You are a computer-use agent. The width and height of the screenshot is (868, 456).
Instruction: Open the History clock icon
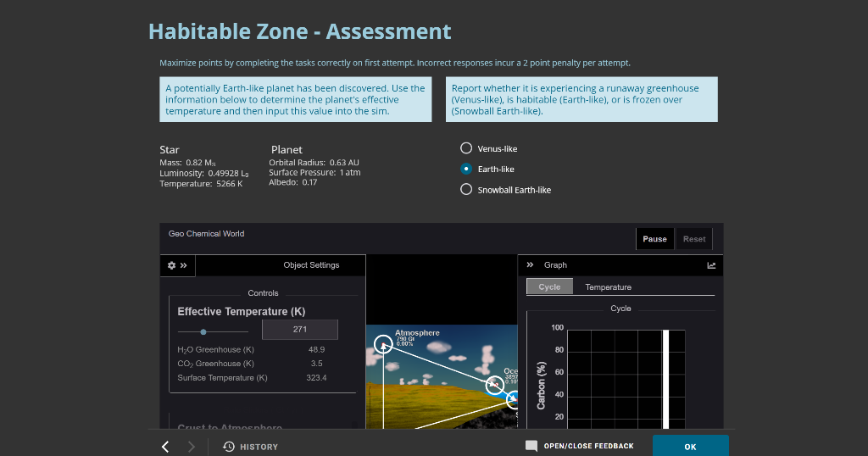point(229,447)
